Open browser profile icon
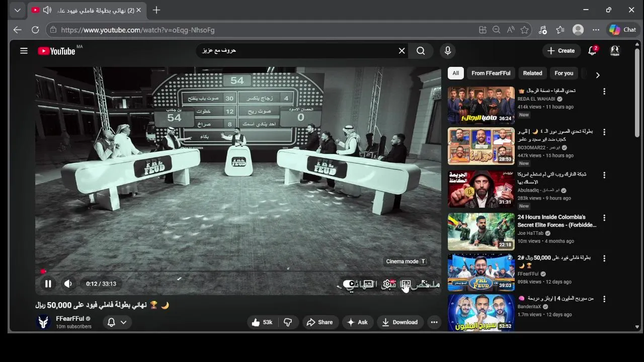Screen dimensions: 644x362 [x=578, y=30]
